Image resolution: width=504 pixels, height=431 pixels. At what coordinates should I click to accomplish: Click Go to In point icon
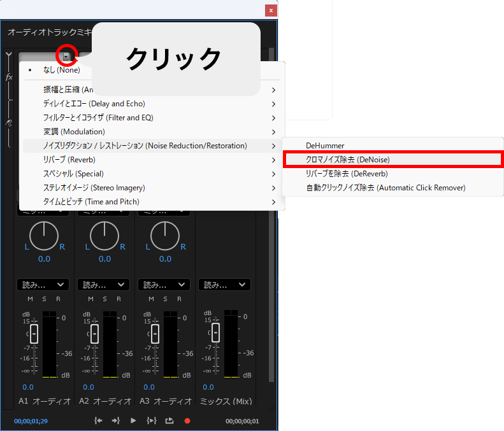tap(98, 421)
